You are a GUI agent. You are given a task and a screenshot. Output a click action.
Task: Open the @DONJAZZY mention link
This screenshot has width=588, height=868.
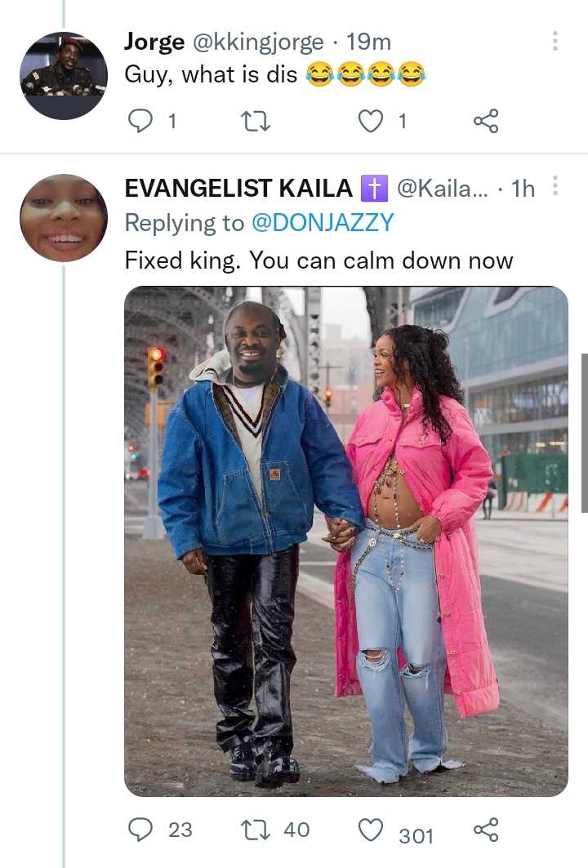coord(323,223)
